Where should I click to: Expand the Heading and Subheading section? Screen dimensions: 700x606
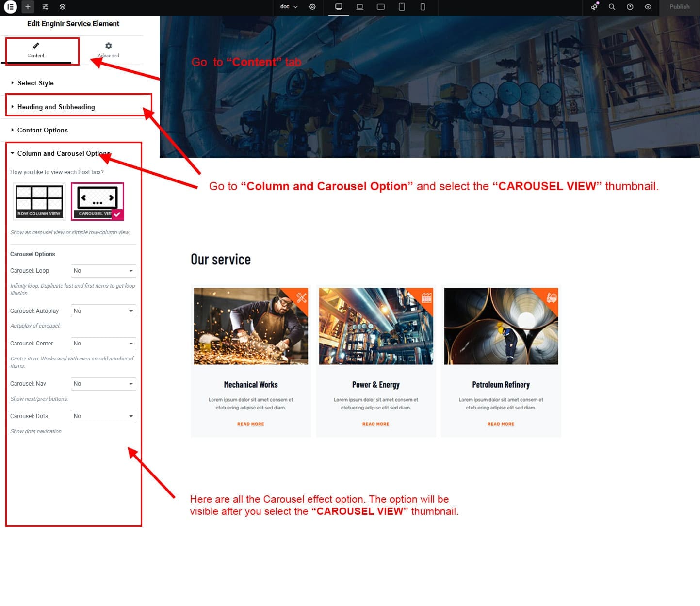[x=56, y=107]
